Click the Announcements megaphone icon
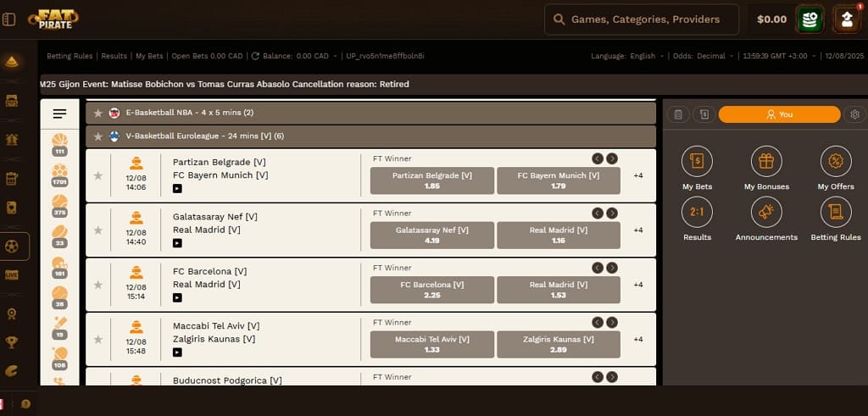 pos(766,212)
